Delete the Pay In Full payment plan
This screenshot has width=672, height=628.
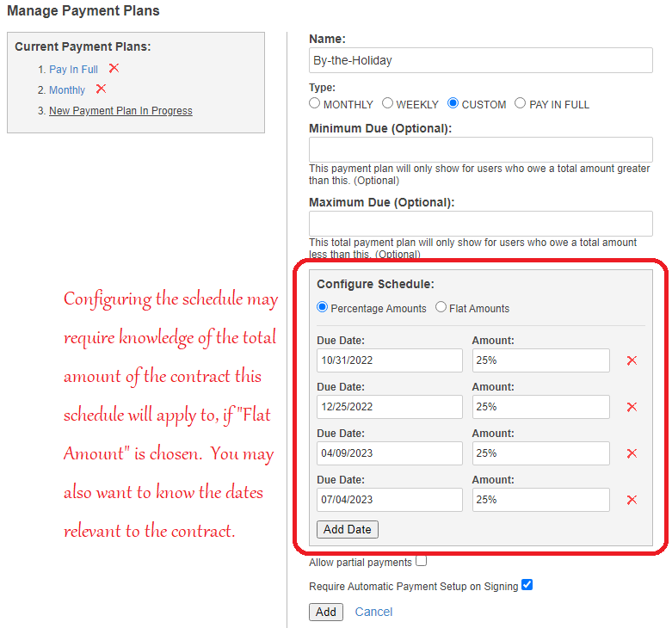[x=114, y=69]
